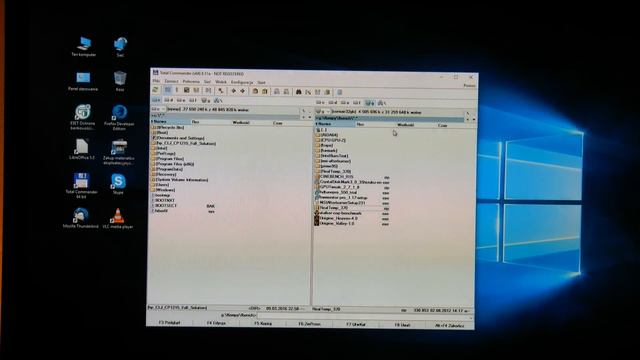The height and width of the screenshot is (360, 640).
Task: Sort right panel by Nazwa column
Action: (x=334, y=124)
